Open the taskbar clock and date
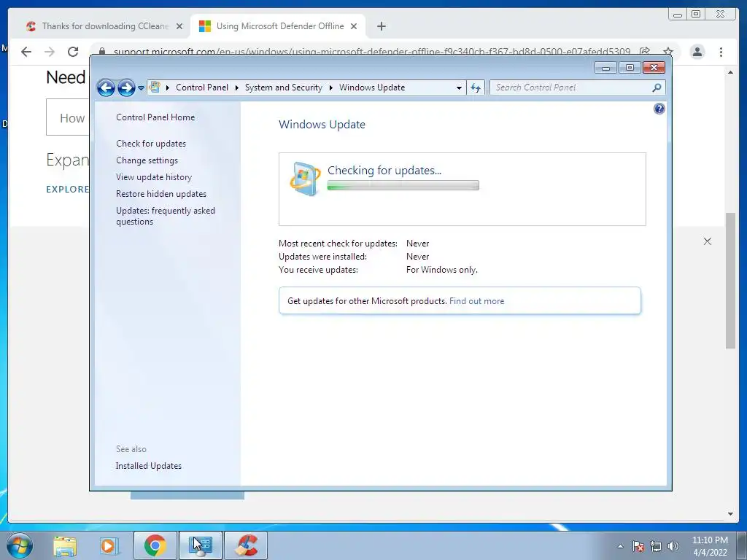Screen dimensions: 747x560 (x=710, y=546)
